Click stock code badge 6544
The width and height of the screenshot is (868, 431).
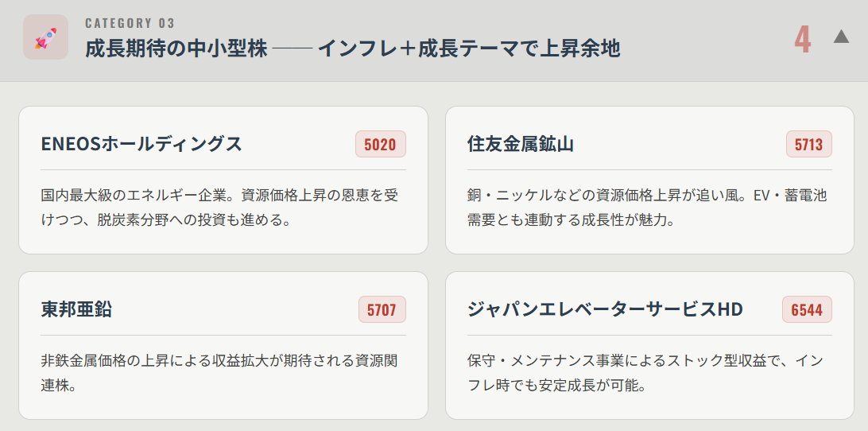(x=807, y=309)
